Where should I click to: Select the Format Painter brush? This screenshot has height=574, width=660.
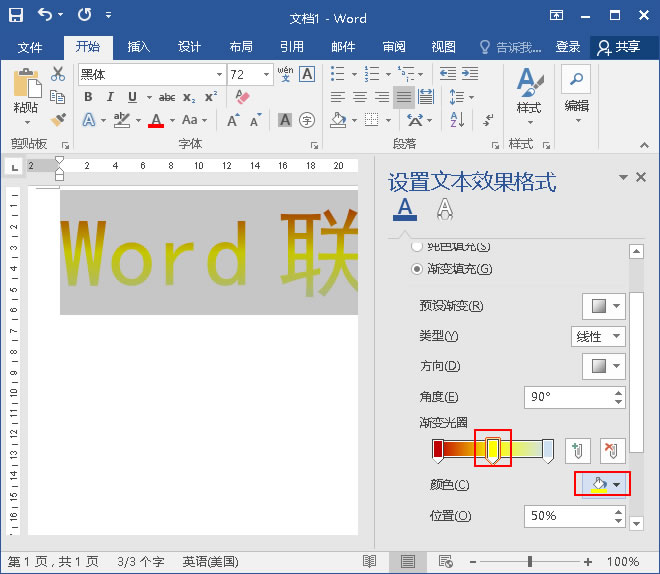click(x=58, y=120)
